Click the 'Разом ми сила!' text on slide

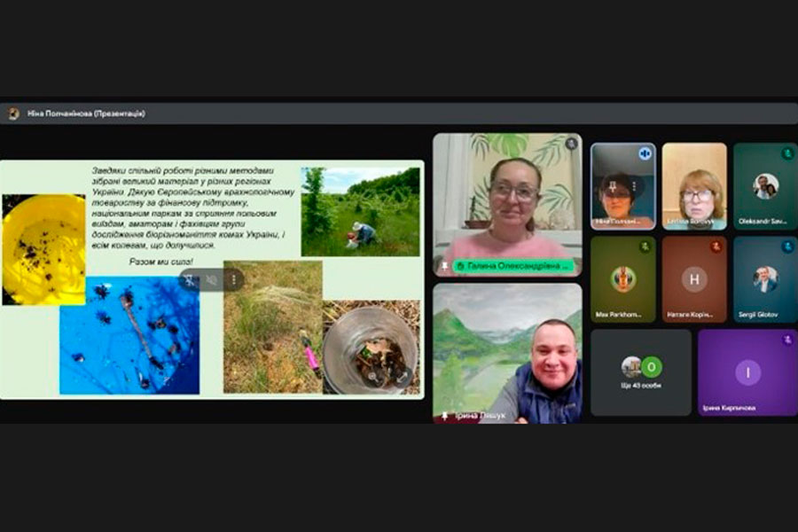click(160, 262)
